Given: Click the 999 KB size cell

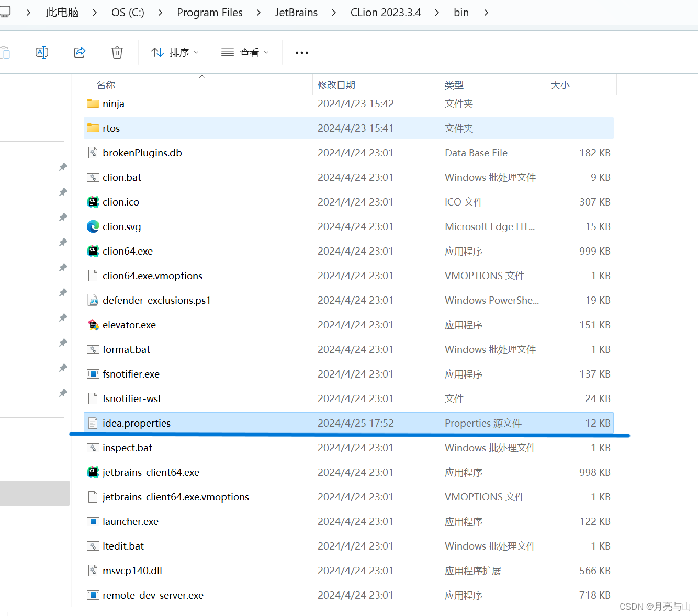Looking at the screenshot, I should [595, 251].
